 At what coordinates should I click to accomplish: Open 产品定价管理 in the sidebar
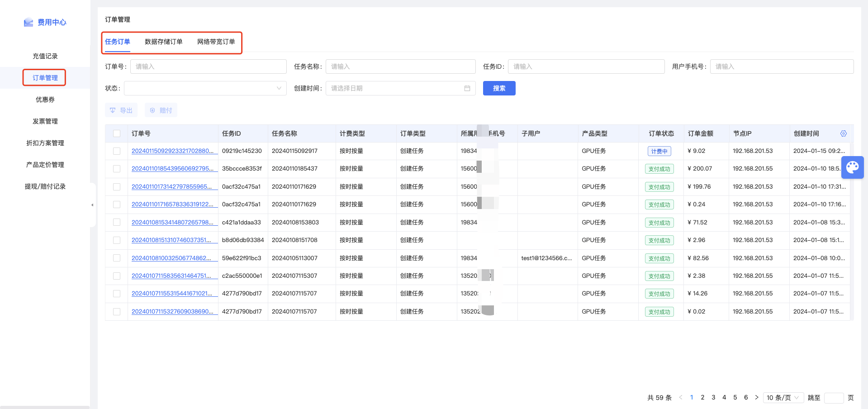[x=45, y=165]
